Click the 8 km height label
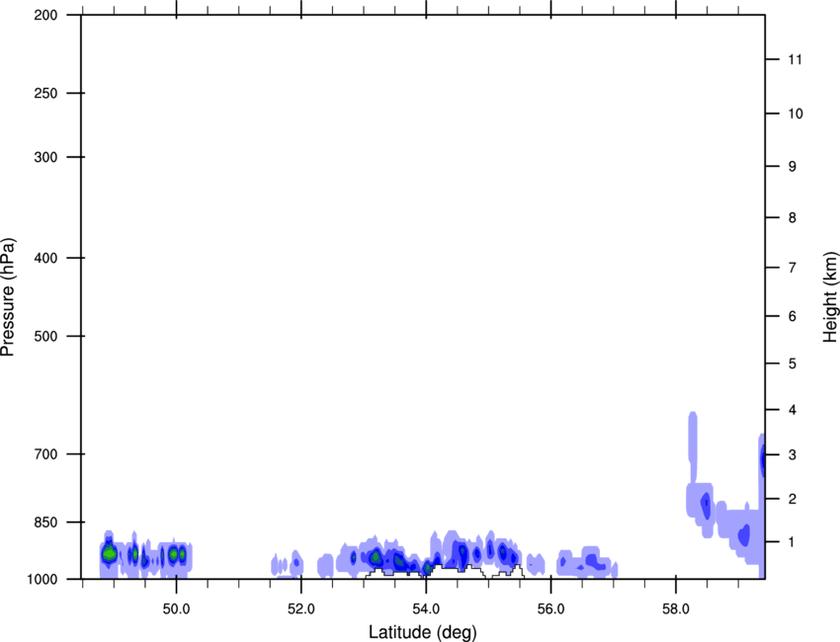Image resolution: width=840 pixels, height=642 pixels. (793, 217)
